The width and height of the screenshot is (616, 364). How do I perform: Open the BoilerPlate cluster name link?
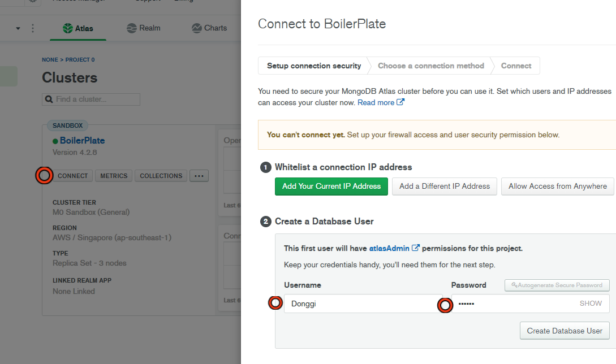82,141
